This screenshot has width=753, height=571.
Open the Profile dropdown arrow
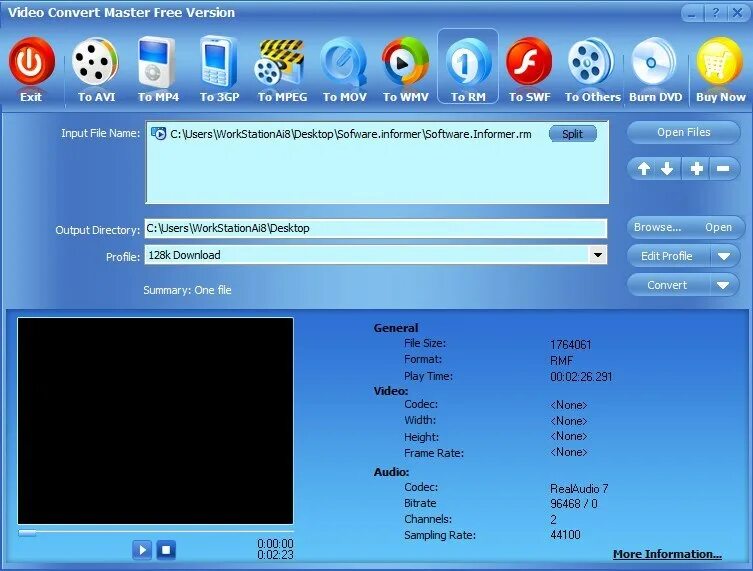click(598, 255)
